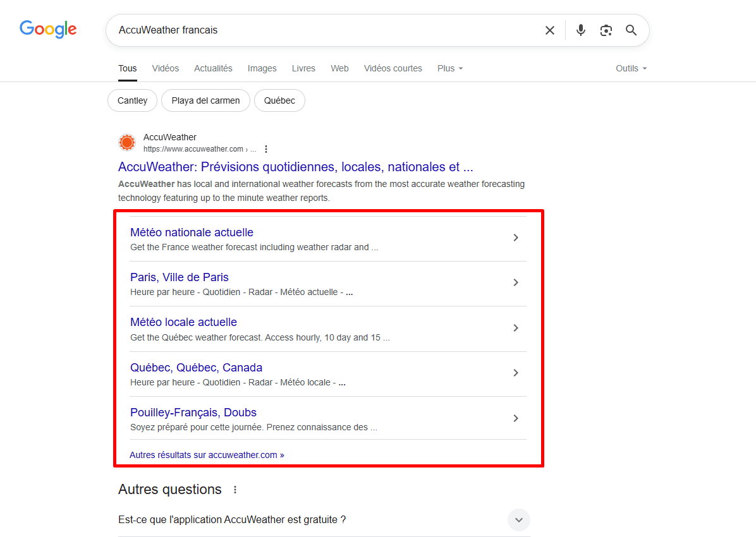Select the Cantley suggestion chip
Image resolution: width=756 pixels, height=537 pixels.
click(x=132, y=100)
